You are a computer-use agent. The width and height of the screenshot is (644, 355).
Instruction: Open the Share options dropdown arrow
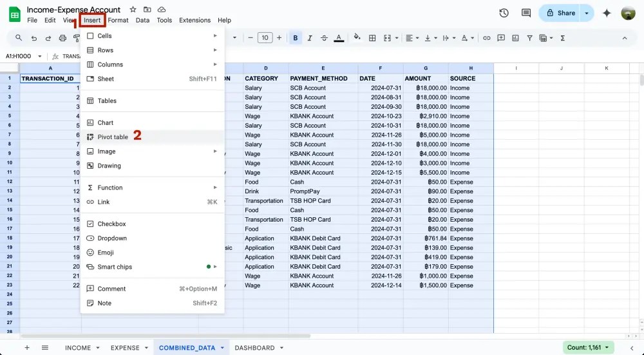(x=586, y=13)
